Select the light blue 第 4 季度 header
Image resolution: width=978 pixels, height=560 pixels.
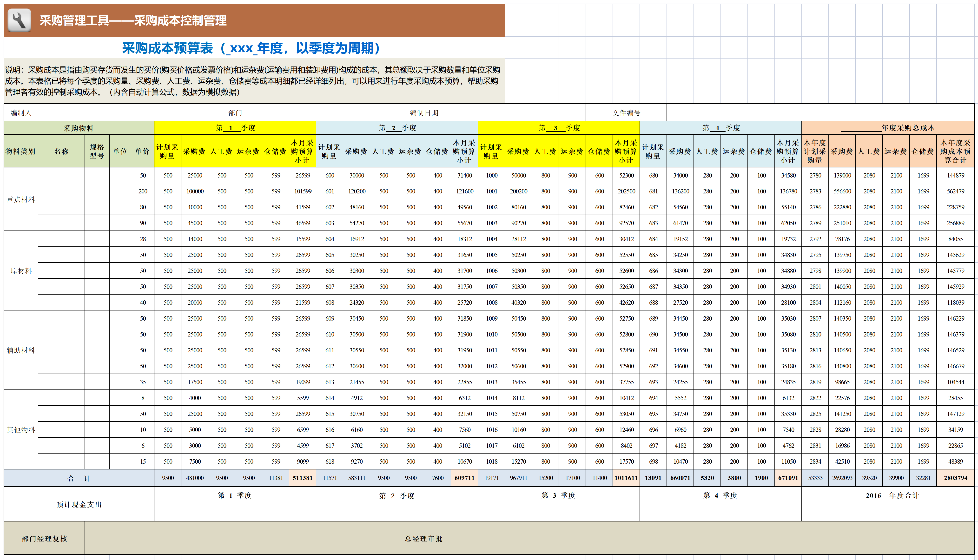tap(721, 128)
